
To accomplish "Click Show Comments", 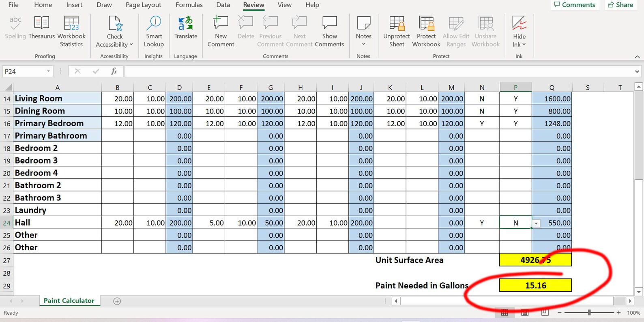I will tap(329, 32).
